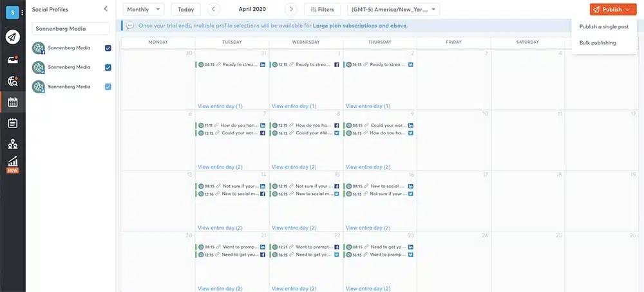Select the calendar icon in left sidebar
Viewport: 644px width, 292px height.
[x=13, y=102]
